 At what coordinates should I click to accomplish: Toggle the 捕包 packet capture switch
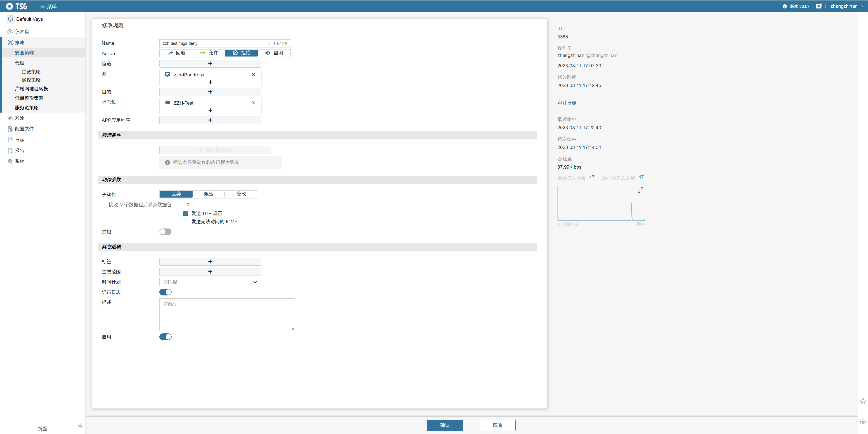[x=165, y=232]
